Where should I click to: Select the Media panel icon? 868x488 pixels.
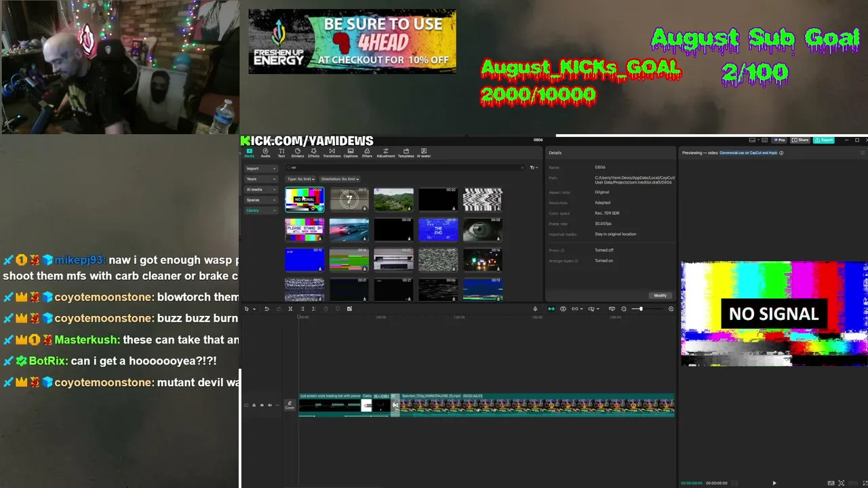(249, 152)
